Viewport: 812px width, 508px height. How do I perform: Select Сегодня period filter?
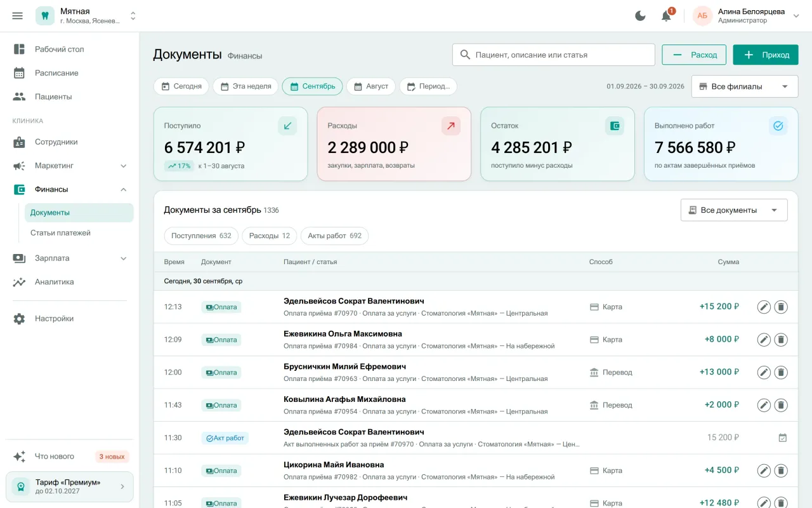tap(181, 86)
